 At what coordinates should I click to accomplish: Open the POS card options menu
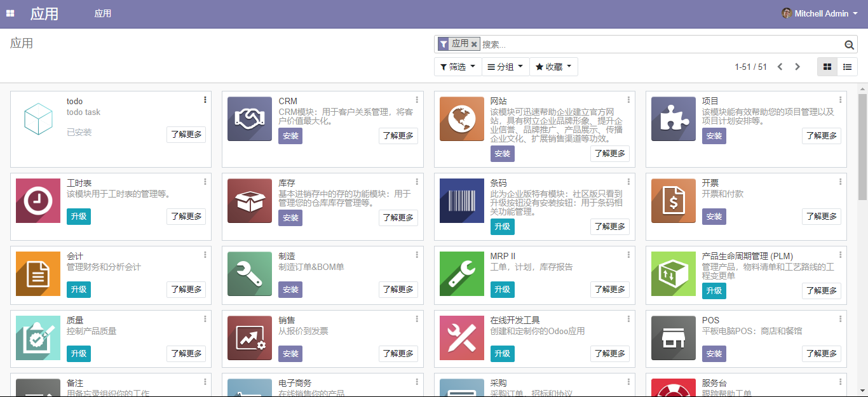(x=840, y=319)
